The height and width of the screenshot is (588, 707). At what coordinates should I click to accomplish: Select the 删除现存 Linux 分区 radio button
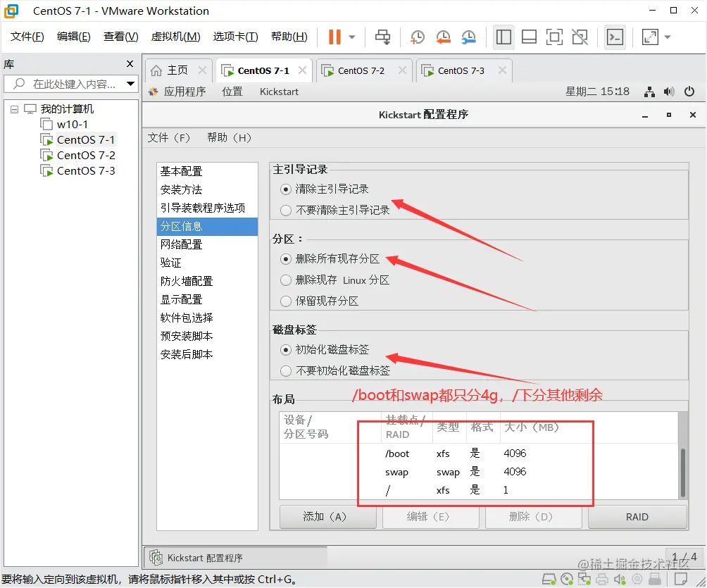point(285,280)
